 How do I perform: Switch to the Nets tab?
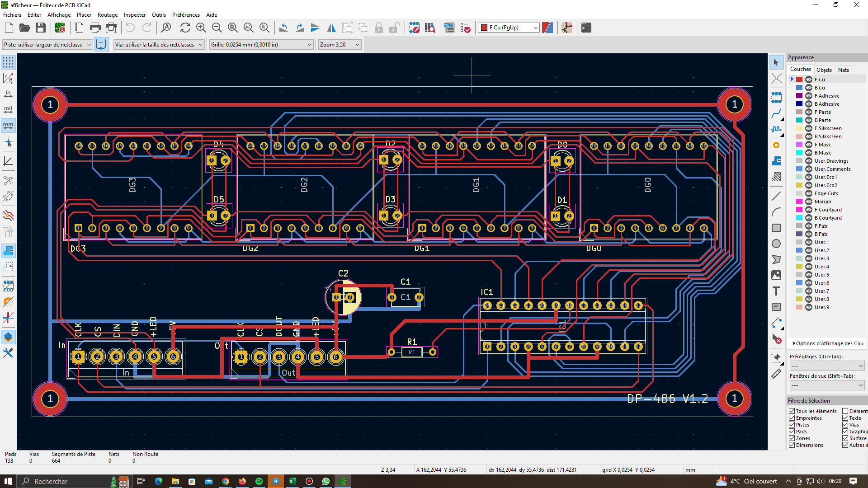(843, 70)
